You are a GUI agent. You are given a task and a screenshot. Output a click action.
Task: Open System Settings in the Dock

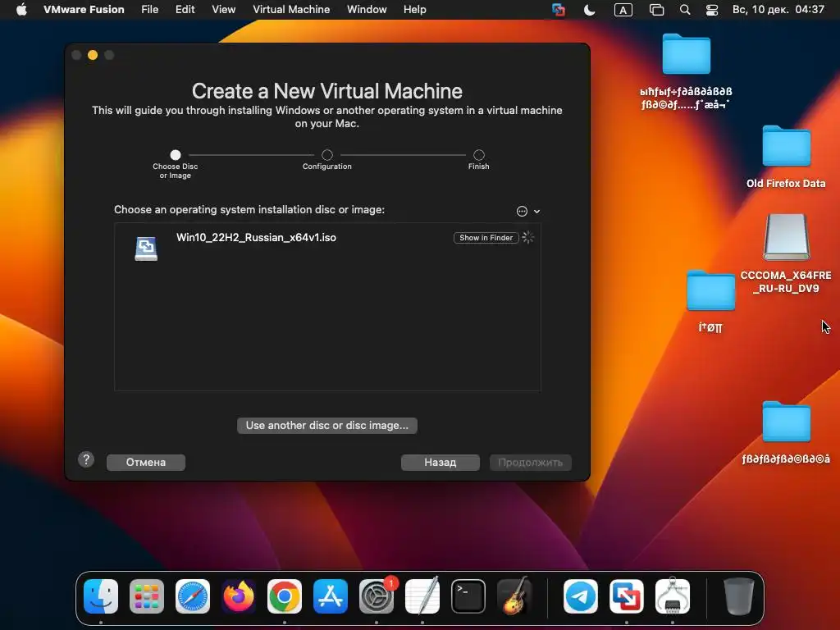[x=377, y=596]
